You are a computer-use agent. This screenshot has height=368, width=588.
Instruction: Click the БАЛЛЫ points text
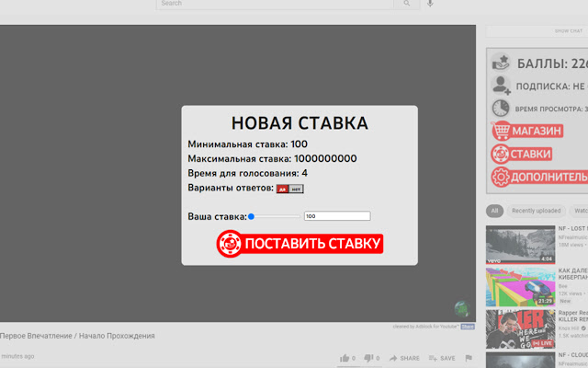pos(552,63)
